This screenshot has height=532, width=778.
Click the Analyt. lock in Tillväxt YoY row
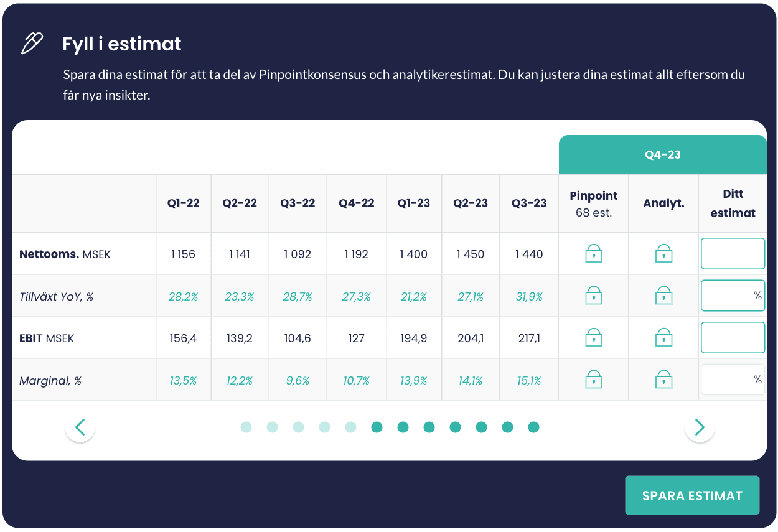663,296
